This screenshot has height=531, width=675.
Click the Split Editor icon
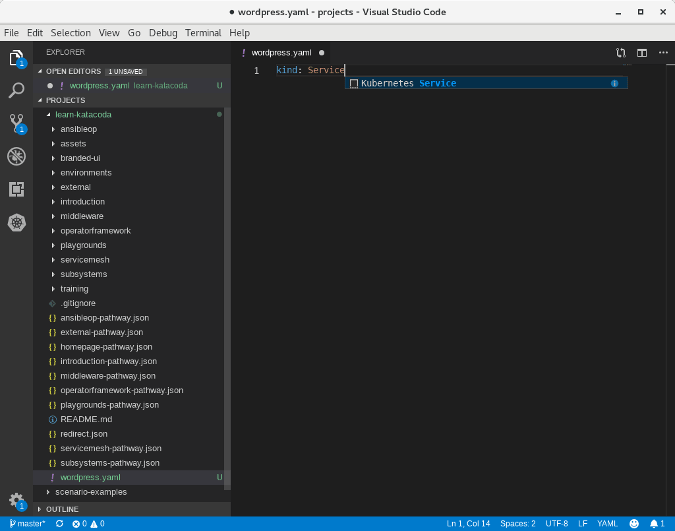pos(642,52)
